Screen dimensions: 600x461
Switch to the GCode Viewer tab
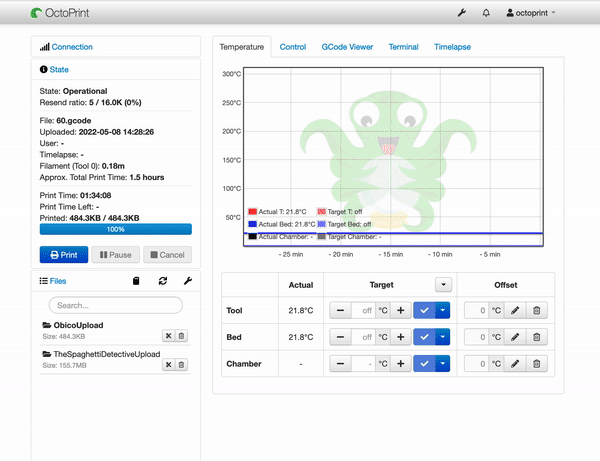click(x=347, y=47)
